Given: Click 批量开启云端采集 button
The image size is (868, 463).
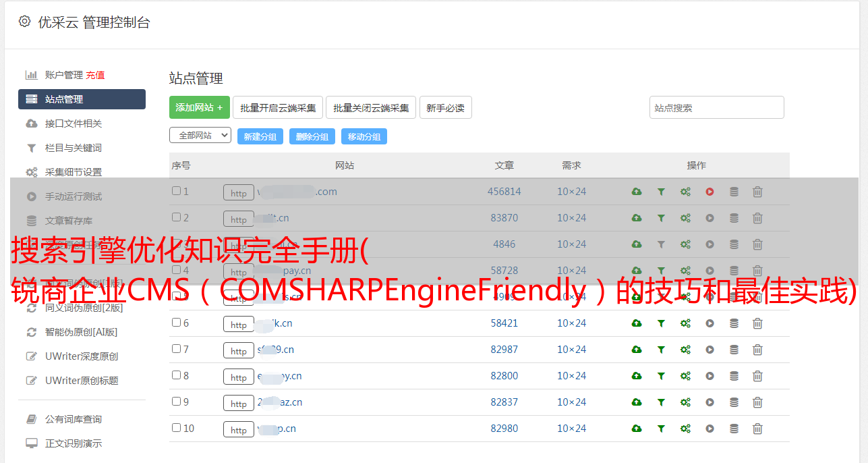Looking at the screenshot, I should pos(278,107).
